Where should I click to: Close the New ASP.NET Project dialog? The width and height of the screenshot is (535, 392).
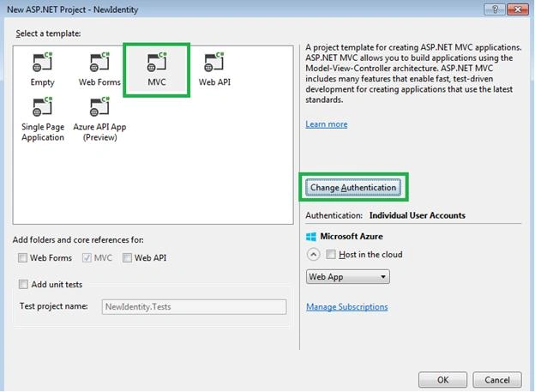point(518,9)
